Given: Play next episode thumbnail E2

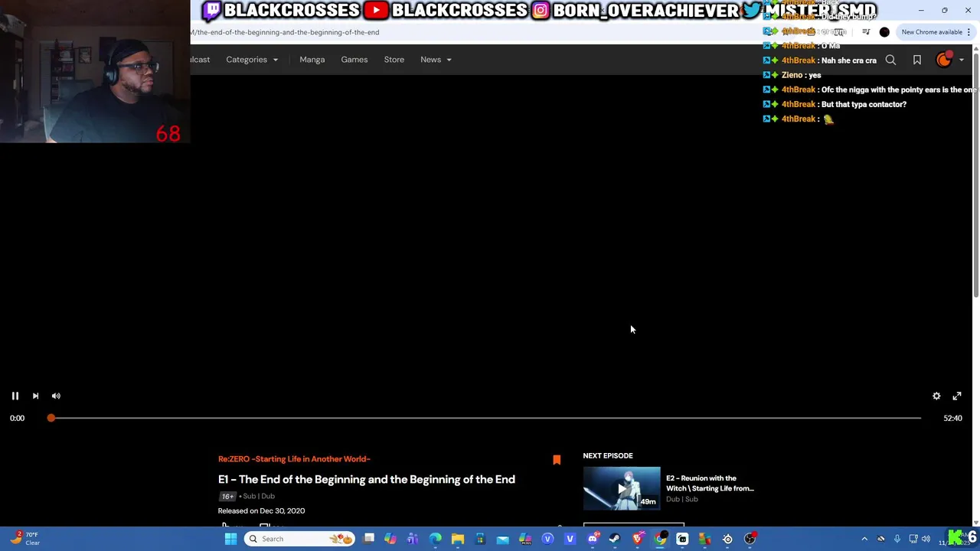Looking at the screenshot, I should click(x=622, y=488).
